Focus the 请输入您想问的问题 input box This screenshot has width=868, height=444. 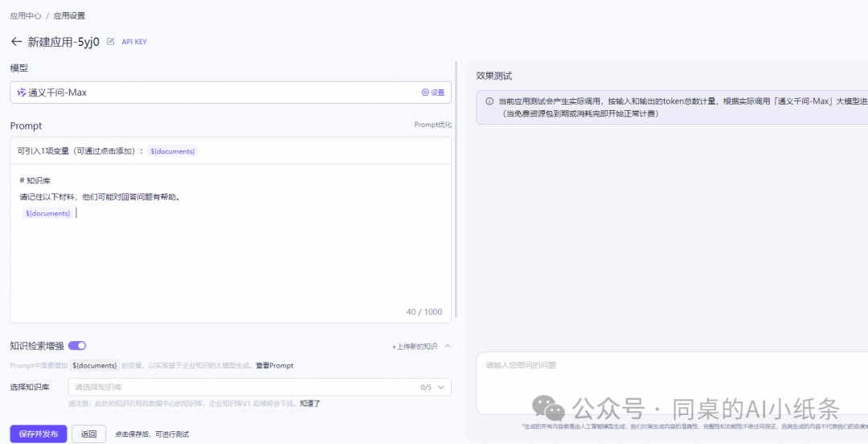pyautogui.click(x=671, y=383)
